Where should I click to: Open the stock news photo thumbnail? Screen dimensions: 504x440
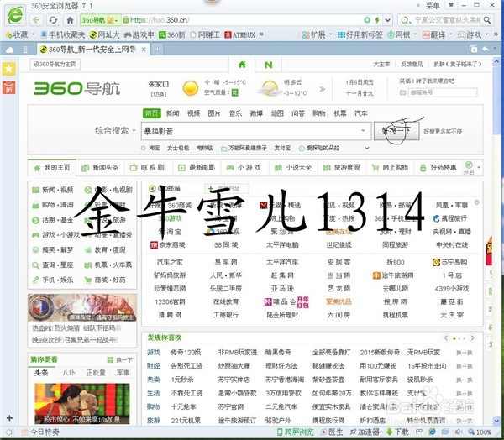82,404
